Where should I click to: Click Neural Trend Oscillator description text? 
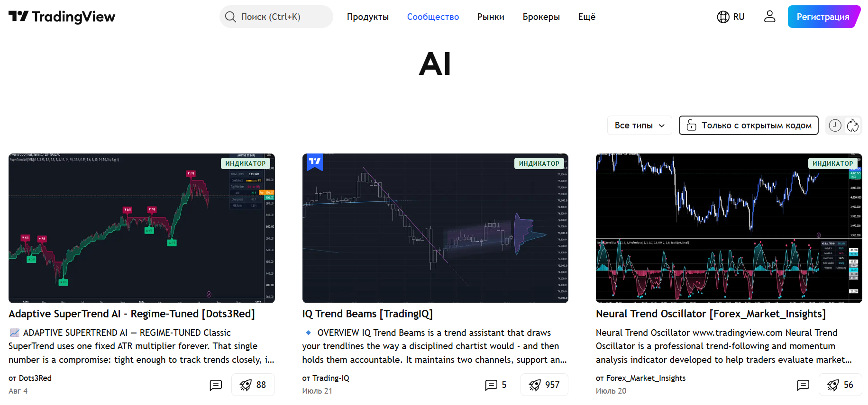[x=724, y=346]
